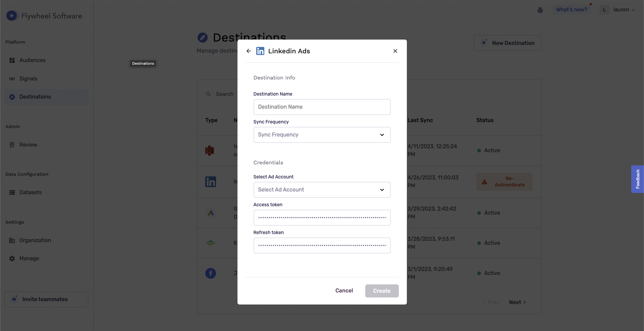This screenshot has width=644, height=331.
Task: Click the Create button
Action: pos(382,291)
